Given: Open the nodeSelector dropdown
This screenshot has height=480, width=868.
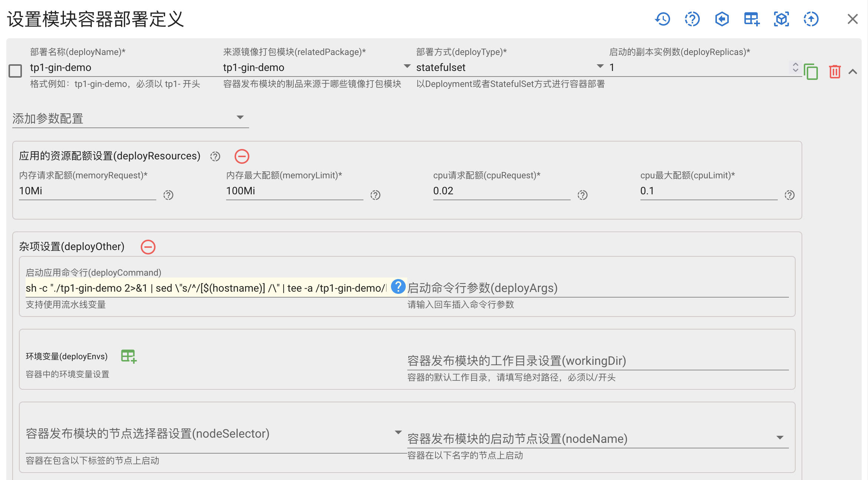Looking at the screenshot, I should coord(398,432).
